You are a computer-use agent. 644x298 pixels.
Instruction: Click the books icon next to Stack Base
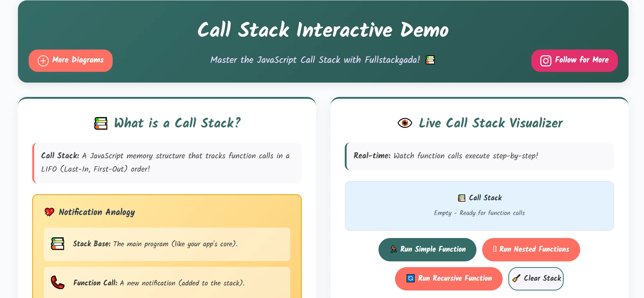[57, 244]
